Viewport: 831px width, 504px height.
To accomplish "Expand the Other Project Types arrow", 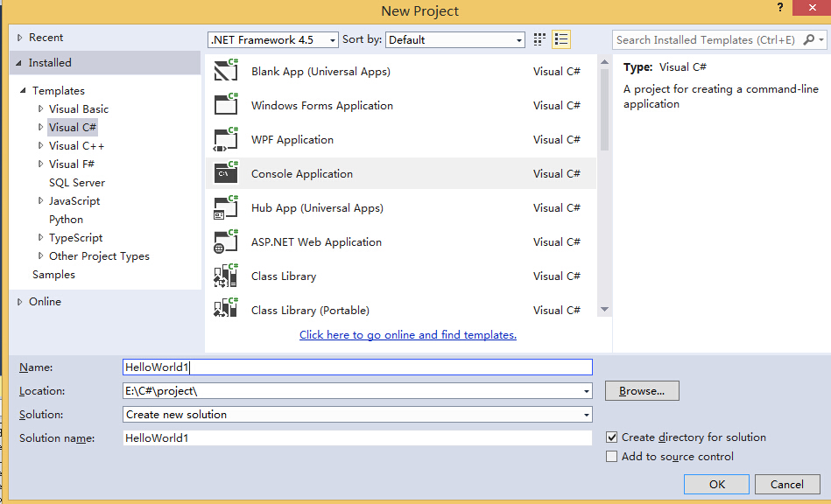I will point(41,255).
